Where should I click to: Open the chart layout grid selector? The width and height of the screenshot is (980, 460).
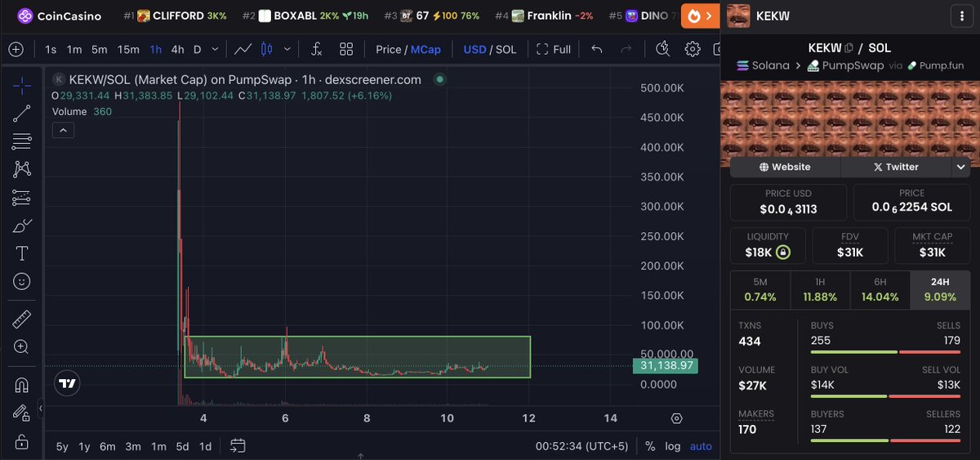point(346,49)
